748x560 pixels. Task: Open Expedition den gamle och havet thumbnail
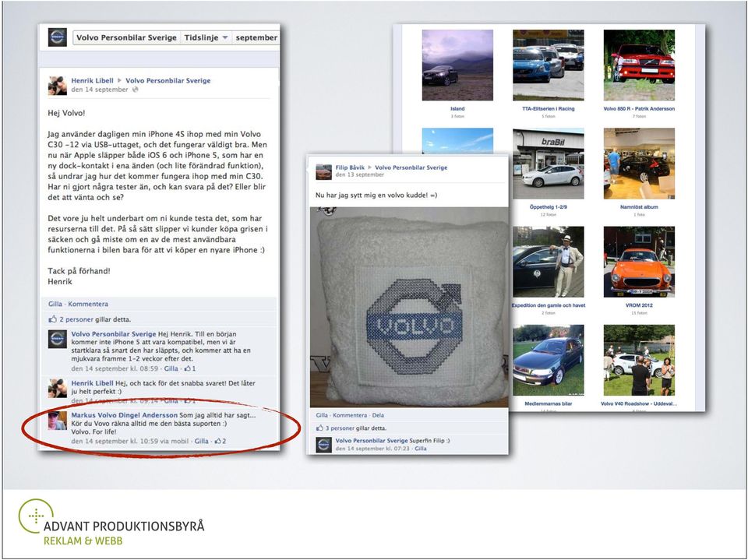click(548, 262)
